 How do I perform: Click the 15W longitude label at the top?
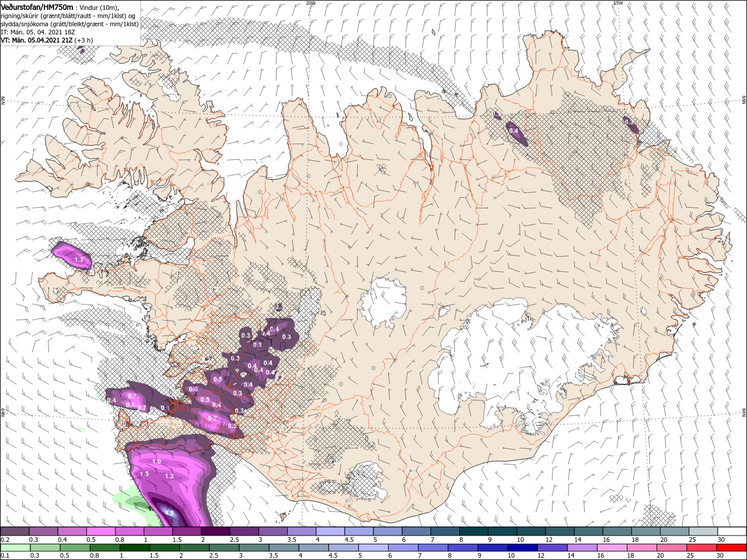(617, 3)
